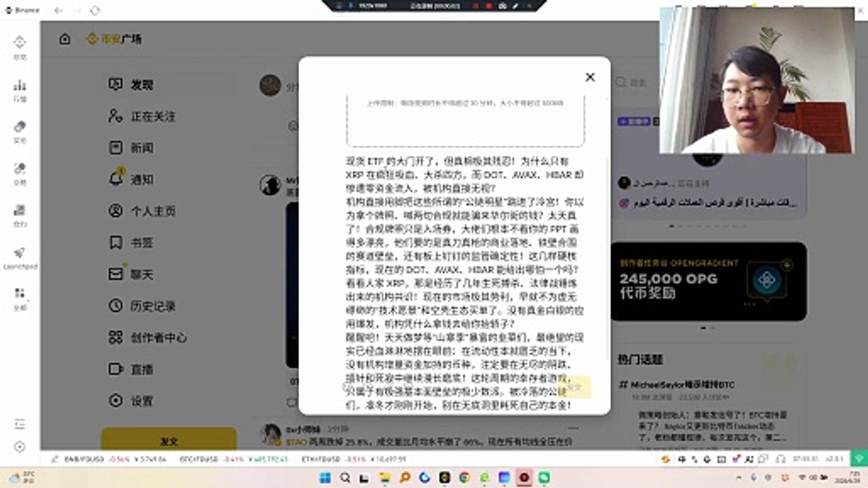Select 发现 in the side menu
868x488 pixels.
tap(170, 85)
